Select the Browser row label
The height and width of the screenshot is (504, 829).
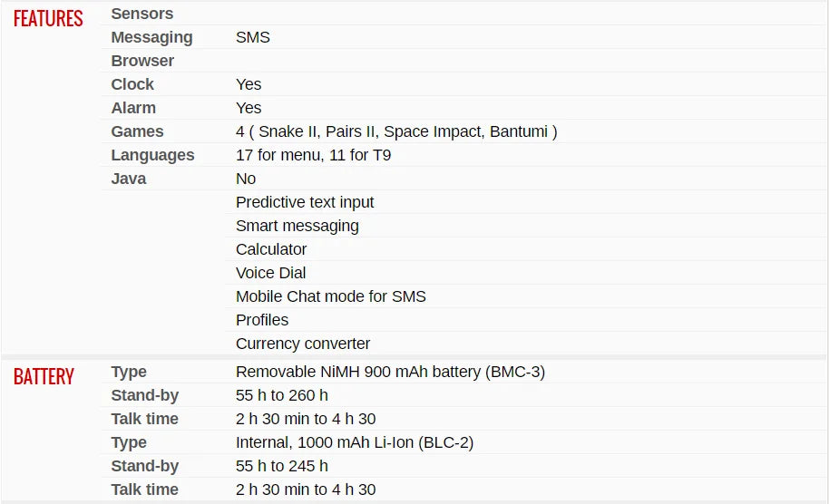click(x=142, y=61)
